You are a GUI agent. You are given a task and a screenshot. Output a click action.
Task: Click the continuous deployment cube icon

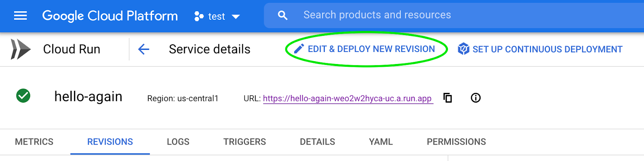pos(463,49)
